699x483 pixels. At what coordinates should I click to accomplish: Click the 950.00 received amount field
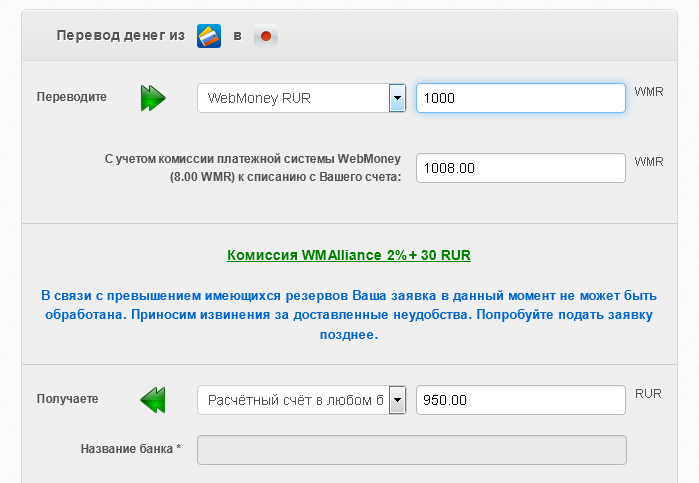[x=521, y=400]
